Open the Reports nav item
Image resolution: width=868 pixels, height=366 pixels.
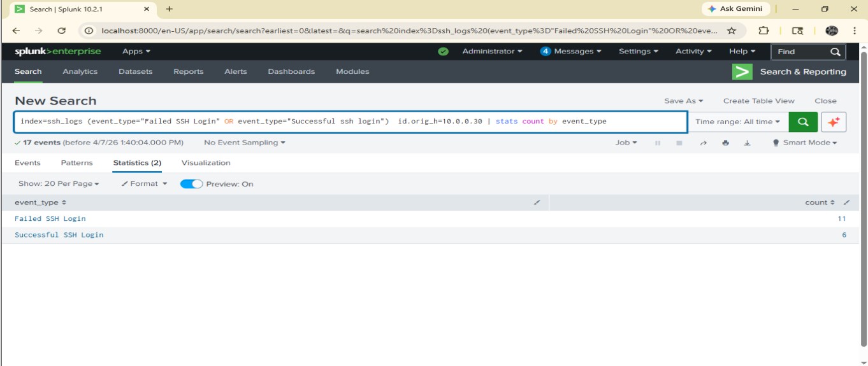[x=189, y=72]
